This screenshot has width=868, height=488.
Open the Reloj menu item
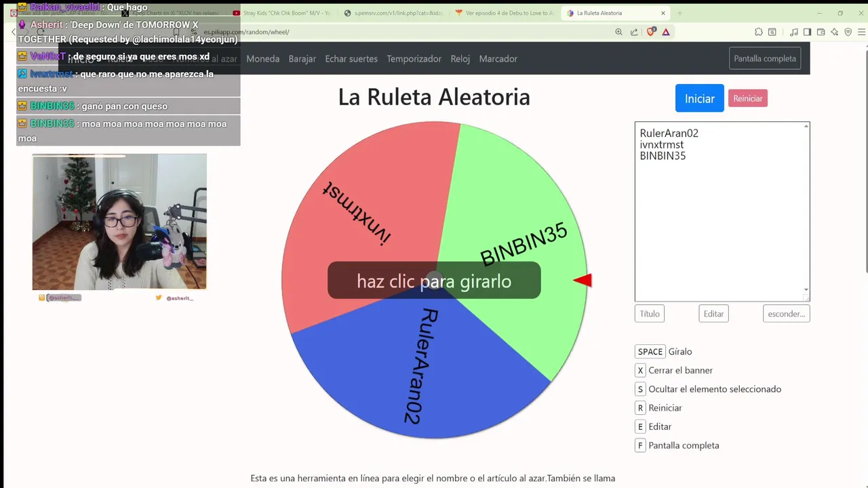pos(460,58)
